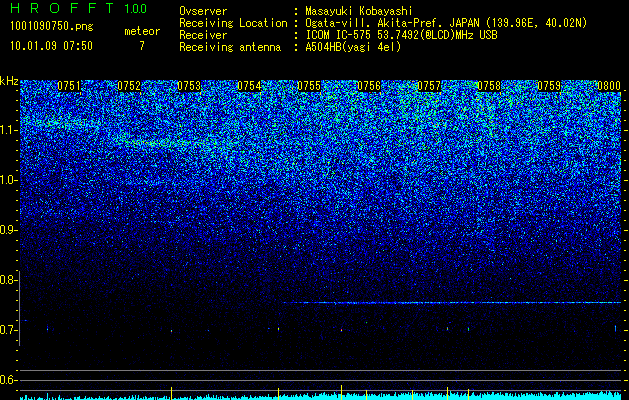Click the 0.6 kHz axis label
This screenshot has width=629, height=400.
[x=7, y=380]
